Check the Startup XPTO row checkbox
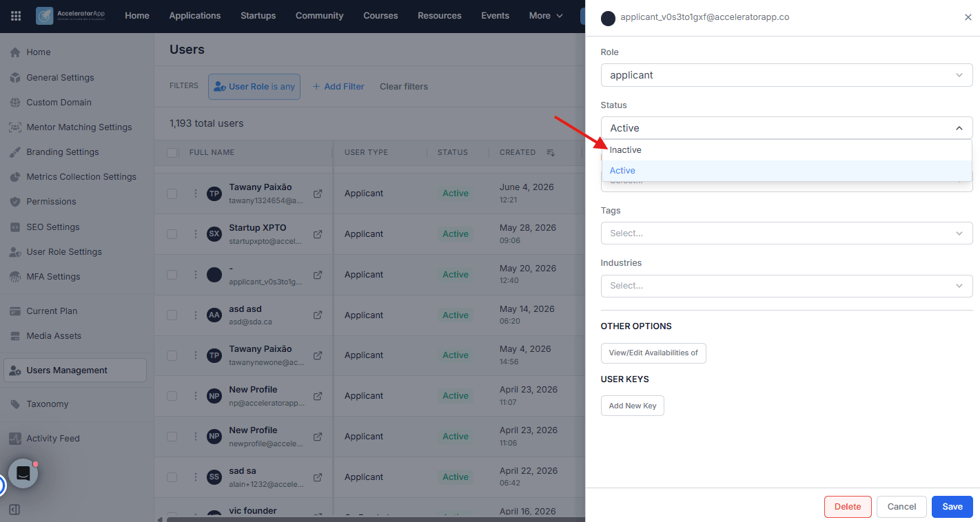The height and width of the screenshot is (522, 980). tap(172, 234)
